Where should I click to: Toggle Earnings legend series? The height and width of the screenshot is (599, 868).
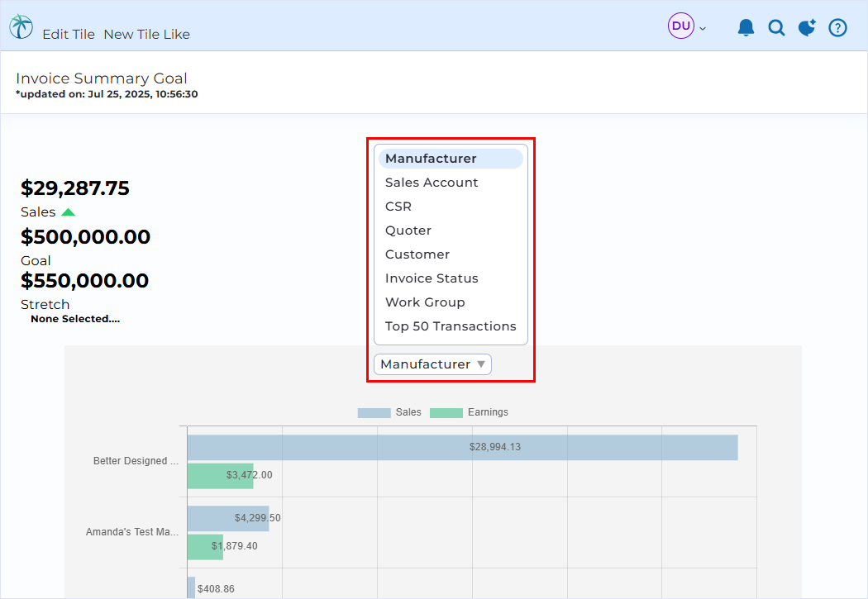(x=469, y=412)
